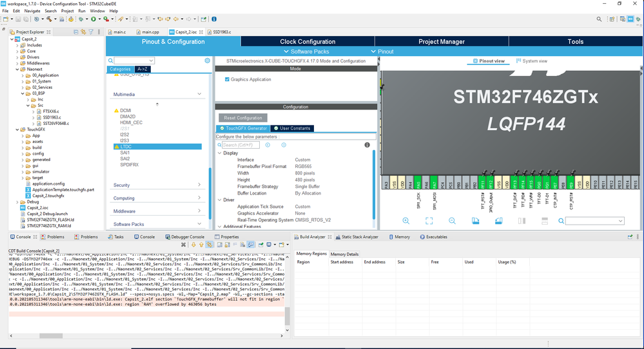Click 'CMSIS_RTOS_V2' operating system value
The width and height of the screenshot is (644, 349).
click(x=313, y=220)
